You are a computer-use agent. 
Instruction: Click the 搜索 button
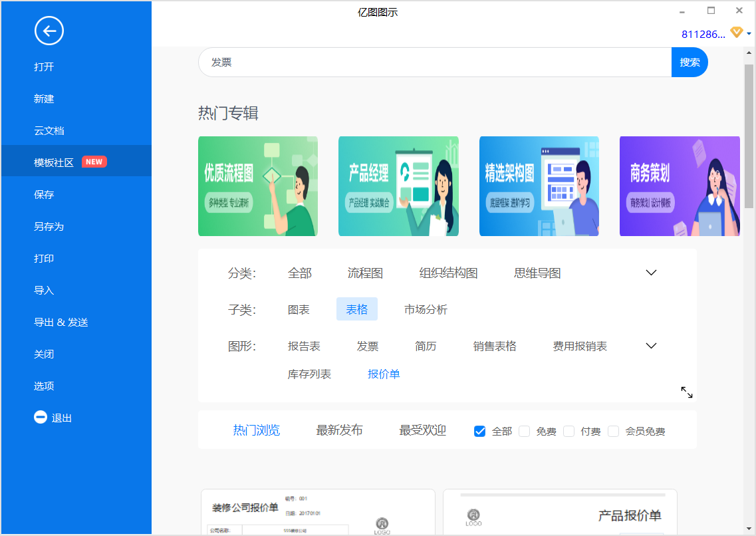pyautogui.click(x=690, y=63)
